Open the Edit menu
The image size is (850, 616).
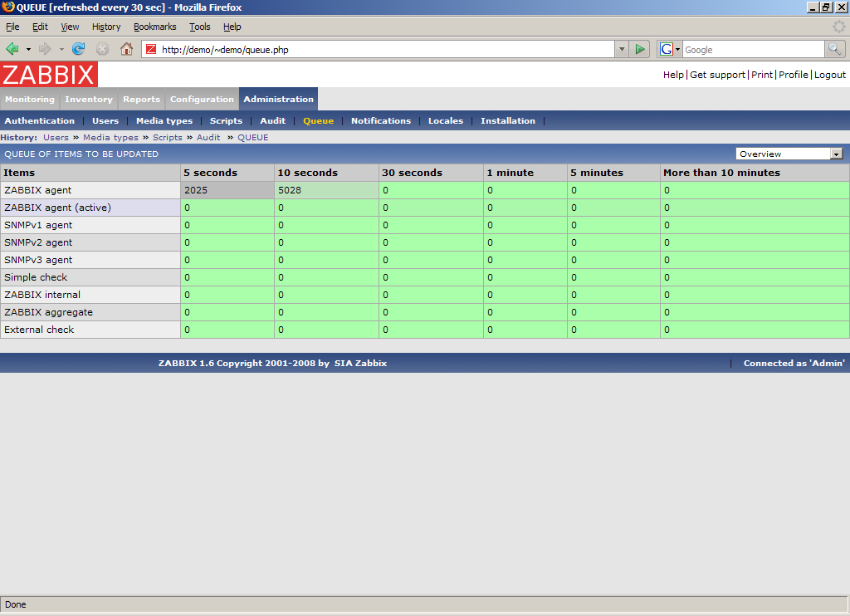point(40,27)
